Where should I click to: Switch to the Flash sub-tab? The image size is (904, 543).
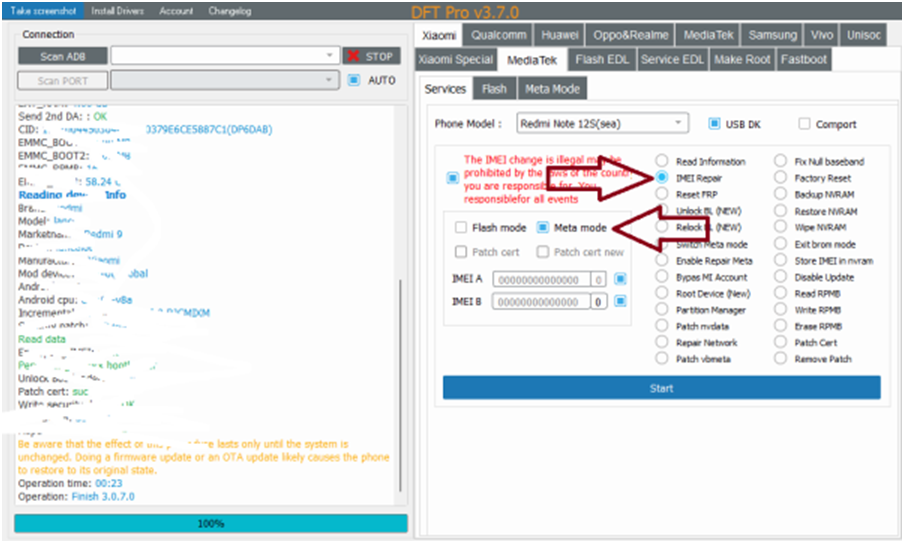pyautogui.click(x=494, y=89)
